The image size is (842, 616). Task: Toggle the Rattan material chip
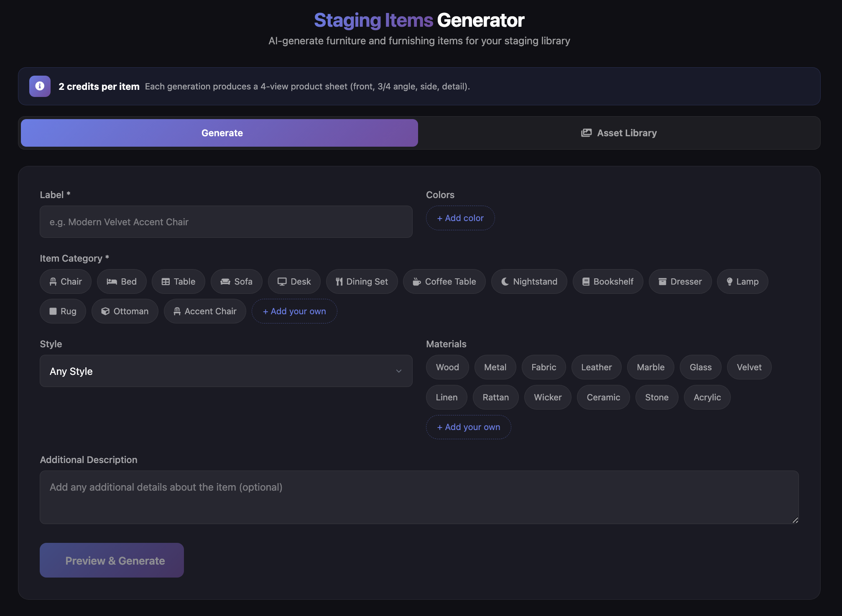(x=495, y=397)
